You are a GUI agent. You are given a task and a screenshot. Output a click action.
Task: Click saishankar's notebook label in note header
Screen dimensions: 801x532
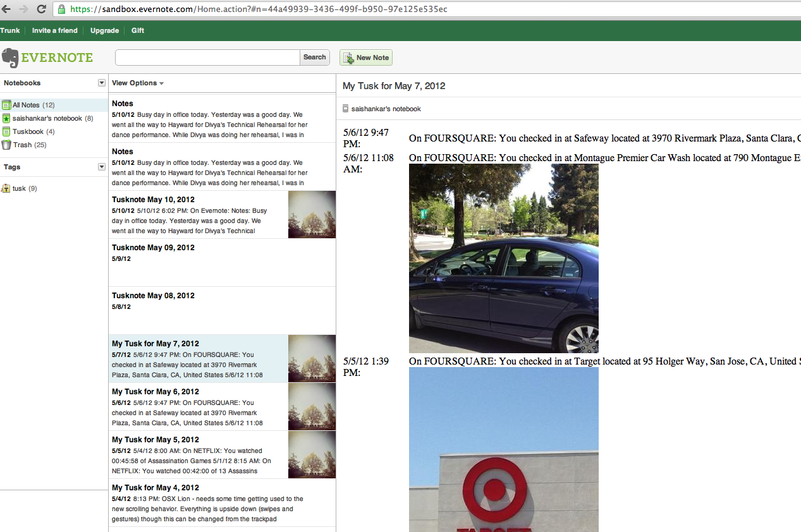pos(386,109)
